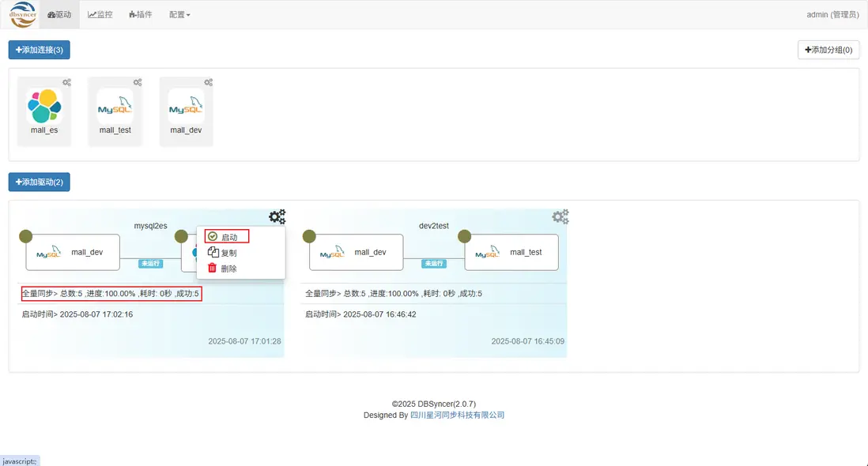Click 全量同步 progress text of mysql2es
This screenshot has width=868, height=466.
[x=111, y=294]
